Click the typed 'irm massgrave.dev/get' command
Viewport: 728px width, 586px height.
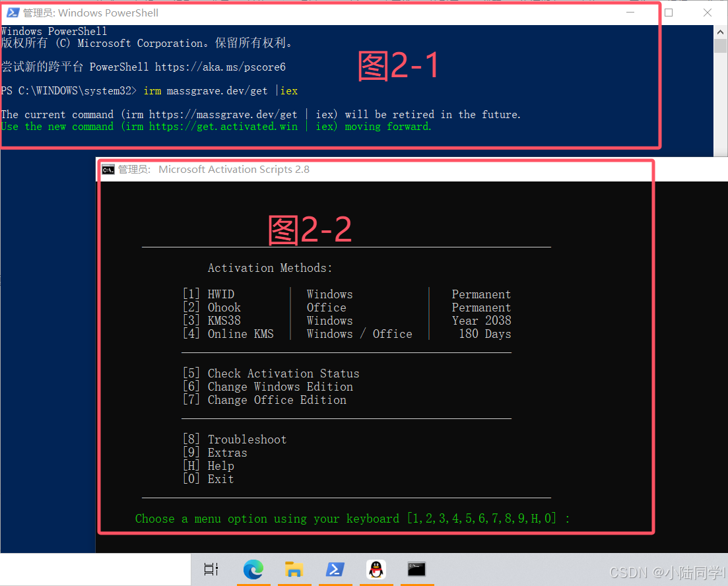206,90
